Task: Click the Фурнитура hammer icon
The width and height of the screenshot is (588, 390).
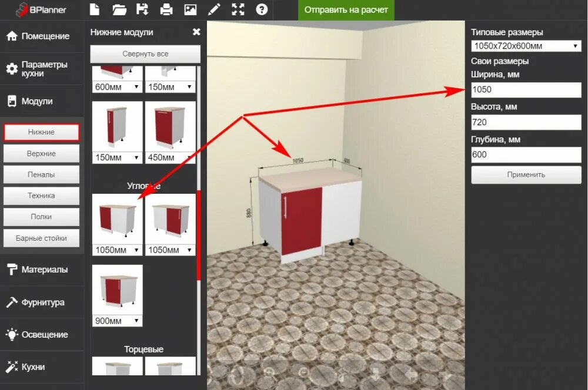Action: (x=12, y=302)
